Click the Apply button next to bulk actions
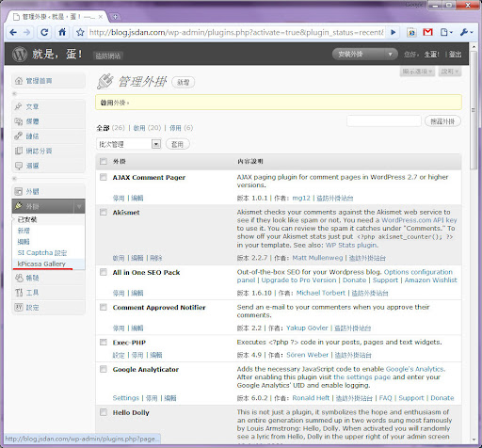Screen dimensions: 482x448 click(177, 144)
